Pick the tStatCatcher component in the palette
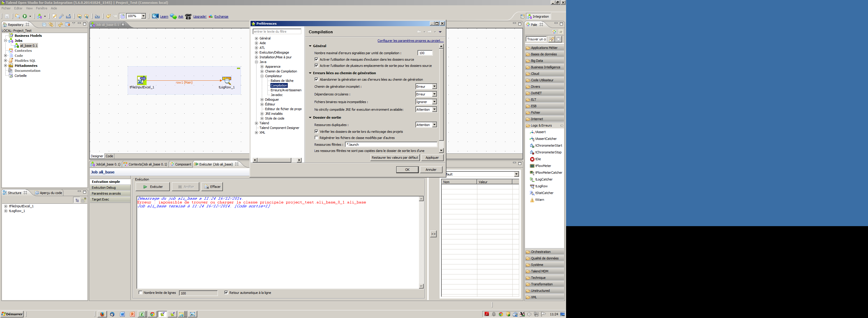 [x=542, y=193]
